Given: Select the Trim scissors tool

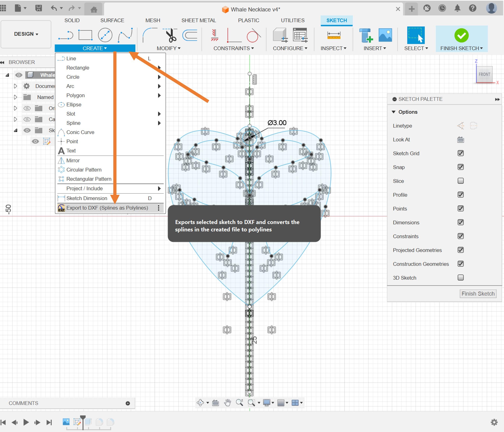Looking at the screenshot, I should [171, 35].
